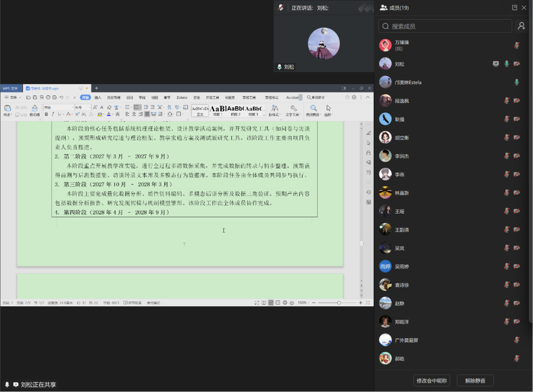The width and height of the screenshot is (533, 392).
Task: Click the New Style (新样式) icon
Action: click(x=274, y=108)
